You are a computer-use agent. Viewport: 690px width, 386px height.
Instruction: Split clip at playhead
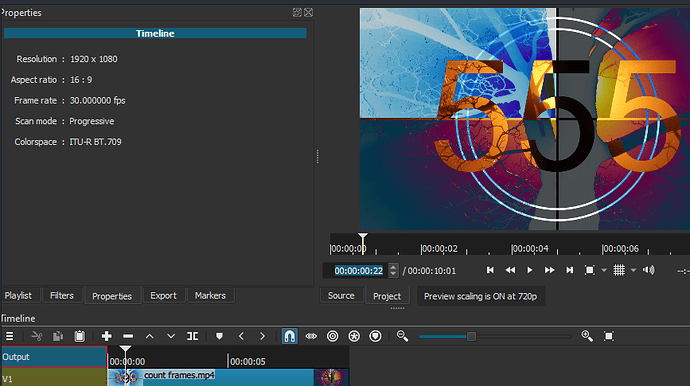point(192,336)
